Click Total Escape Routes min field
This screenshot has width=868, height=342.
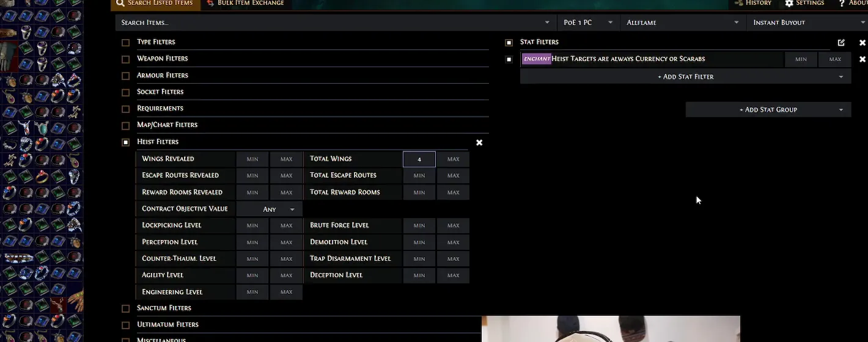coord(419,175)
